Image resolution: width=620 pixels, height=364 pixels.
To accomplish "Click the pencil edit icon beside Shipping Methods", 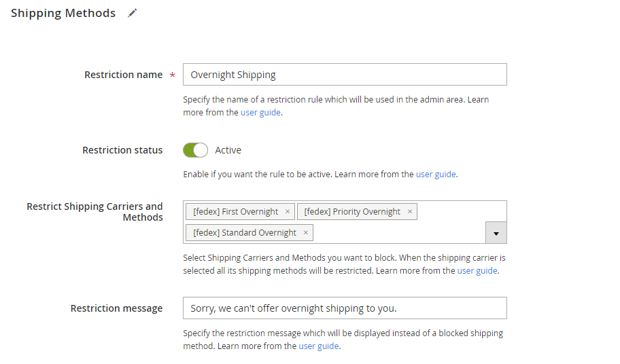I will [133, 13].
